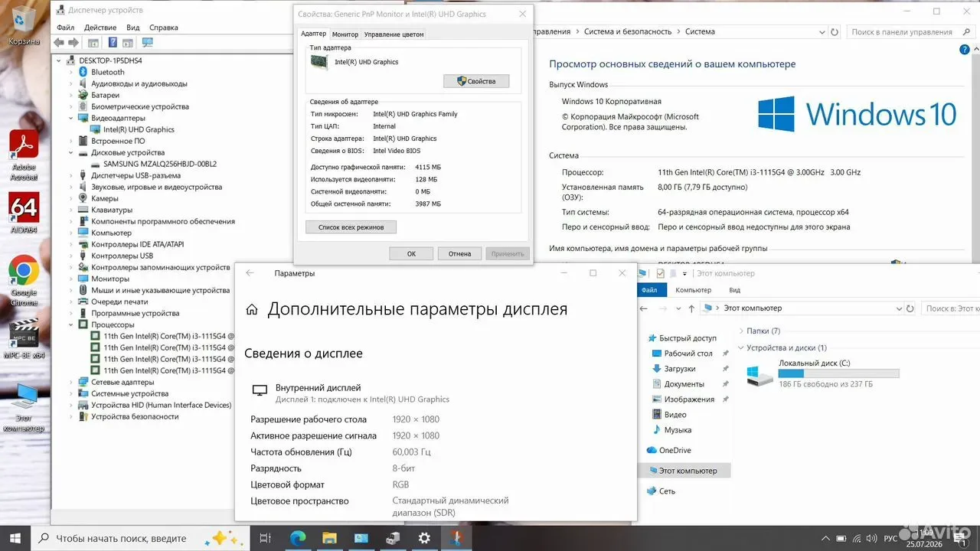The width and height of the screenshot is (980, 551).
Task: Click OK in adapter properties dialog
Action: coord(411,253)
